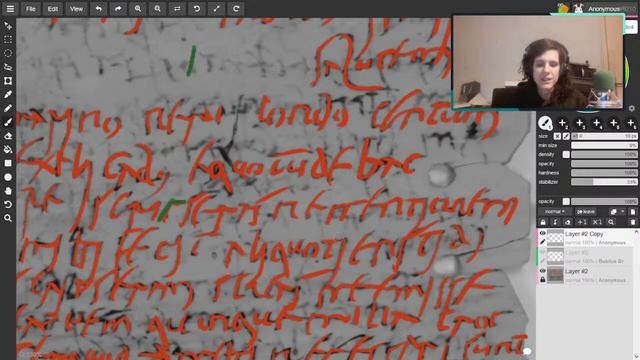Adjust the min size slider

point(604,145)
